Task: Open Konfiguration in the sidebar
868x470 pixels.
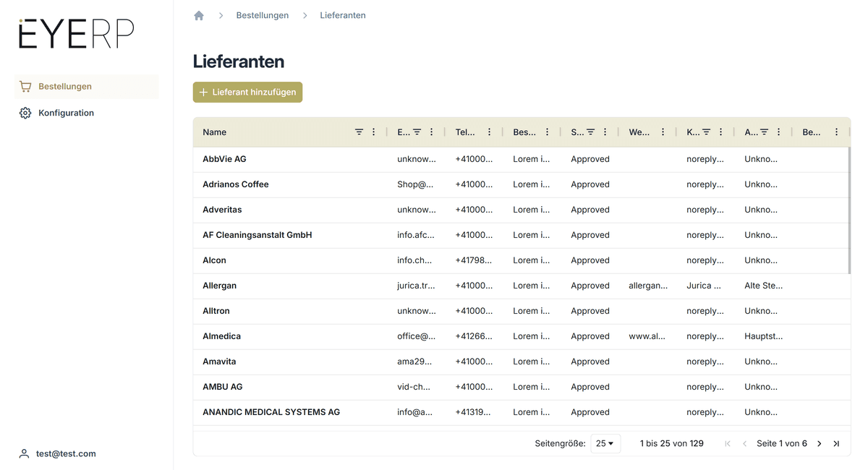Action: pyautogui.click(x=66, y=113)
